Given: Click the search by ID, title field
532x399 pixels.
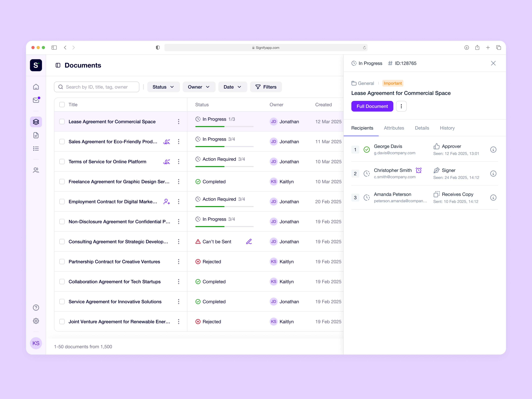Looking at the screenshot, I should pos(97,87).
